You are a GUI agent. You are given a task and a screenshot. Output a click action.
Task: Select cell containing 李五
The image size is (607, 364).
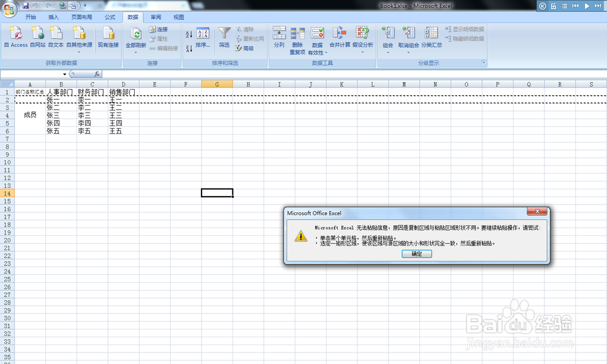[92, 131]
